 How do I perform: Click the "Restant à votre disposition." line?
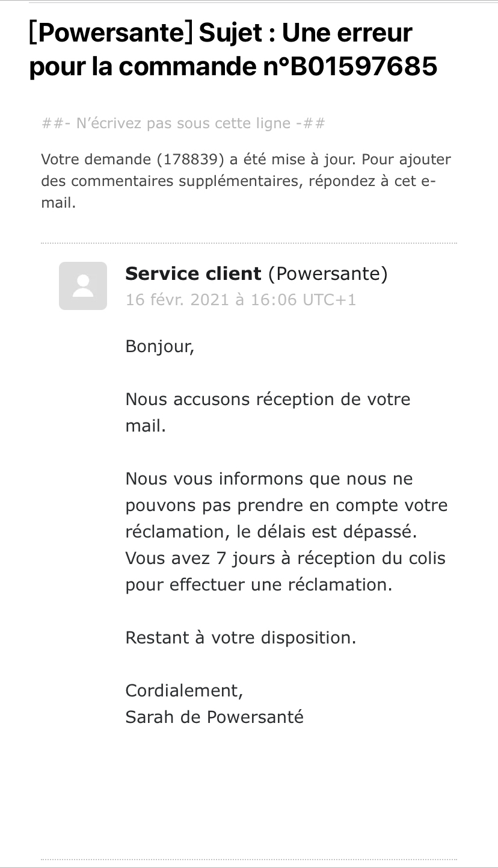(x=241, y=638)
